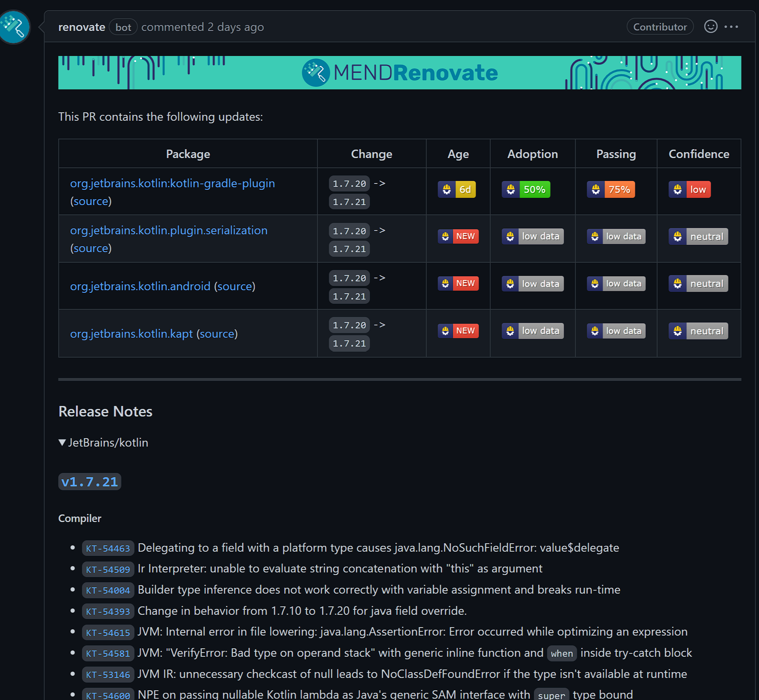Viewport: 759px width, 700px height.
Task: Open the v1.7.21 release link
Action: tap(89, 481)
